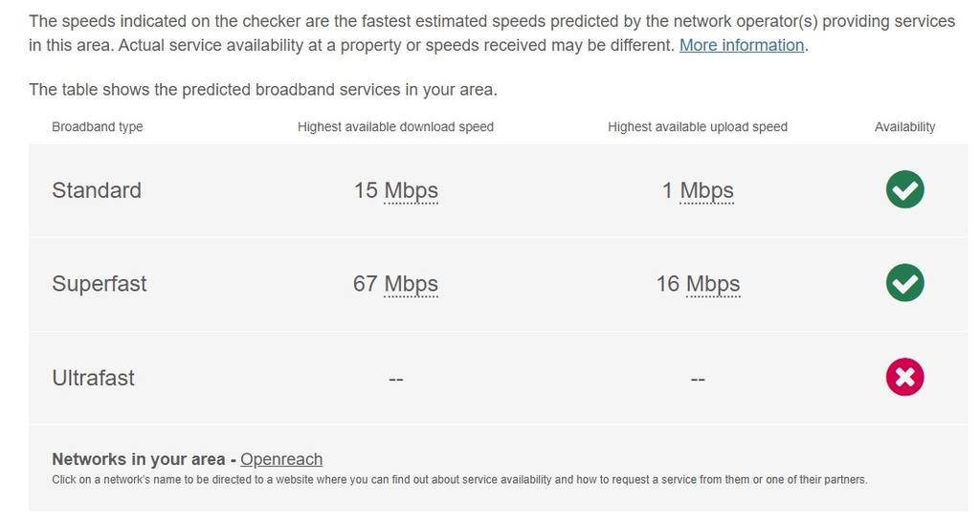The image size is (980, 525).
Task: Select the Standard broadband type label
Action: tap(97, 190)
